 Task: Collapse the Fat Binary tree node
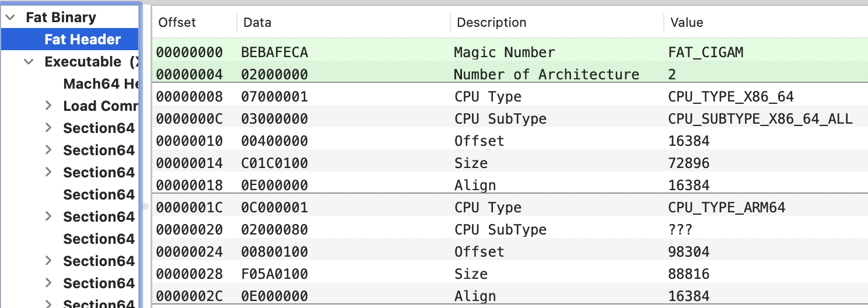pyautogui.click(x=10, y=17)
